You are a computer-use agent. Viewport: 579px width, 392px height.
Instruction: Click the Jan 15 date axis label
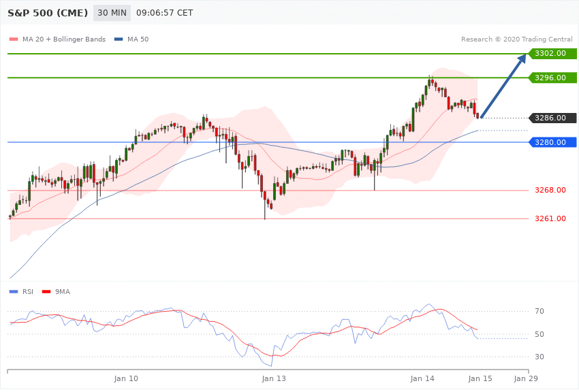coord(480,378)
